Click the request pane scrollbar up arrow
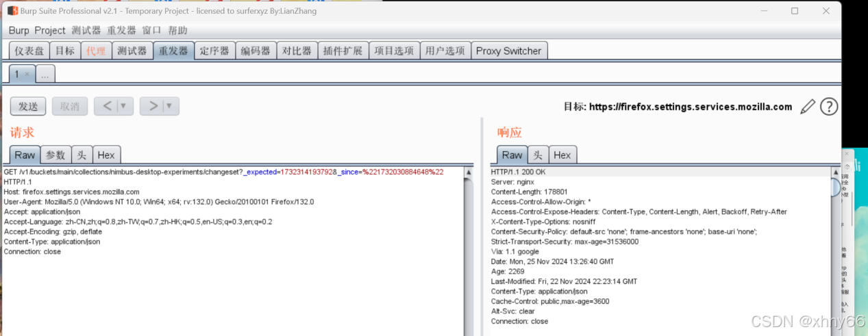This screenshot has width=868, height=336. point(469,172)
